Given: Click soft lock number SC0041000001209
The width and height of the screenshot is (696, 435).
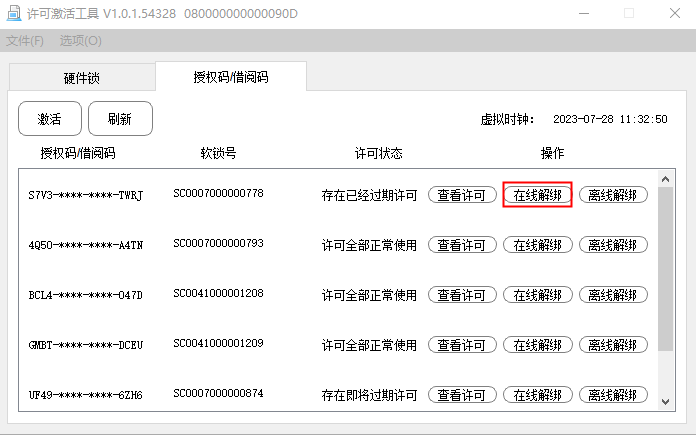Looking at the screenshot, I should [218, 343].
